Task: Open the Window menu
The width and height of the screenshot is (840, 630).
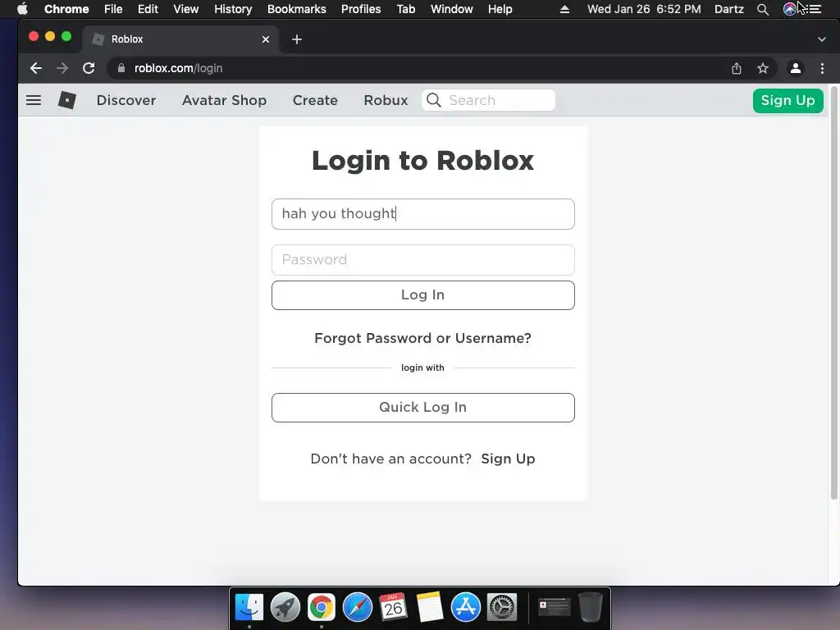Action: pyautogui.click(x=452, y=9)
